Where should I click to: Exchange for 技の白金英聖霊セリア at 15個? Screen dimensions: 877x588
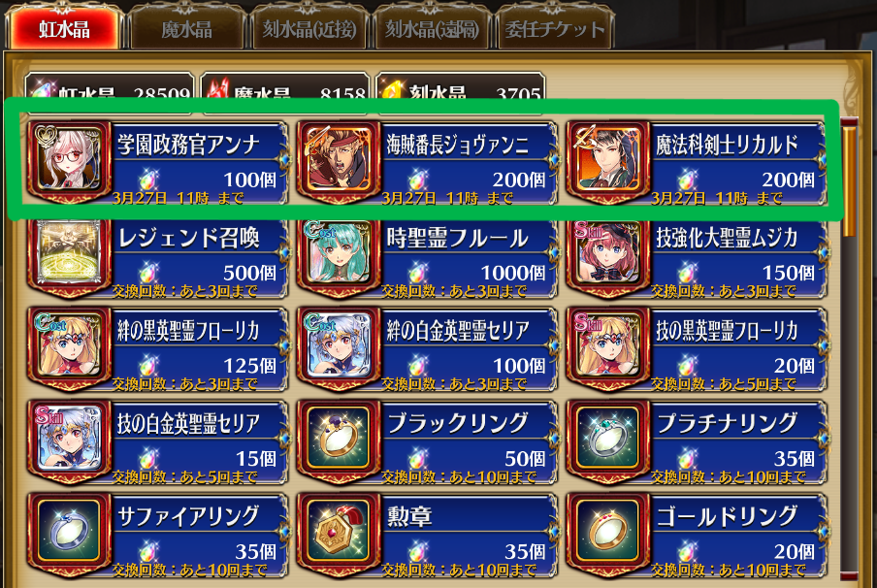coord(158,441)
